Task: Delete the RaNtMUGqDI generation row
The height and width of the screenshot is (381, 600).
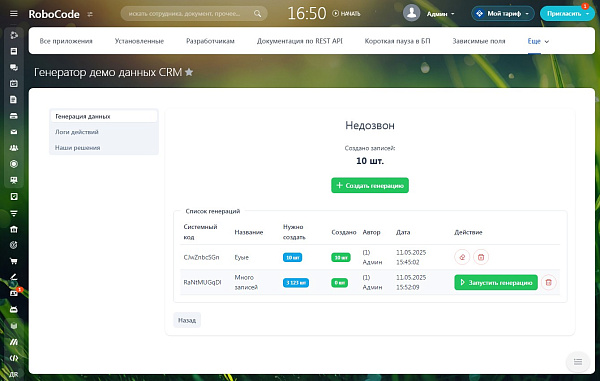Action: click(548, 282)
